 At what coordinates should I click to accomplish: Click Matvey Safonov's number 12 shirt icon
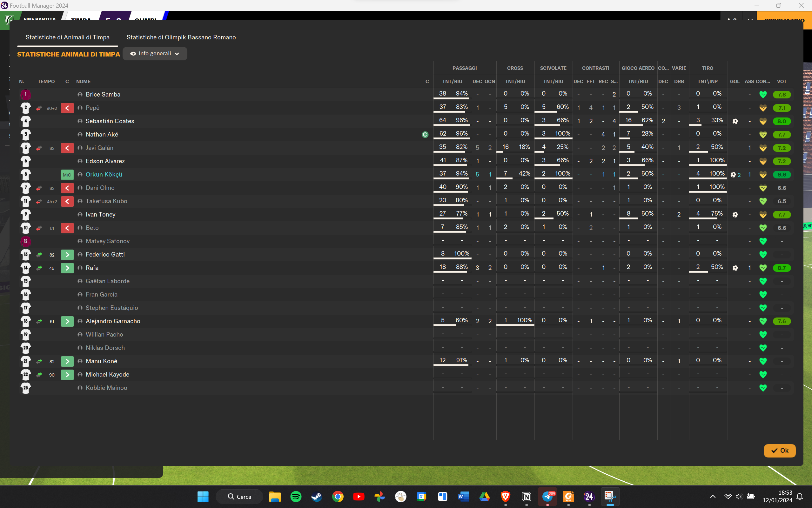click(x=25, y=241)
